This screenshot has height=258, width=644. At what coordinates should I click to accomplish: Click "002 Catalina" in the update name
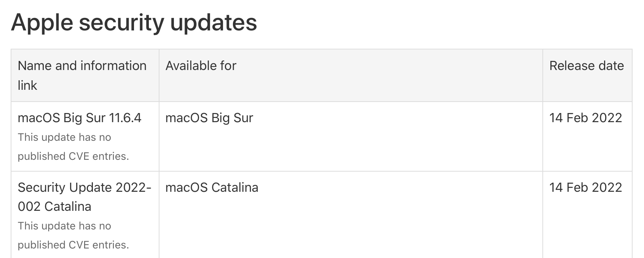(54, 207)
